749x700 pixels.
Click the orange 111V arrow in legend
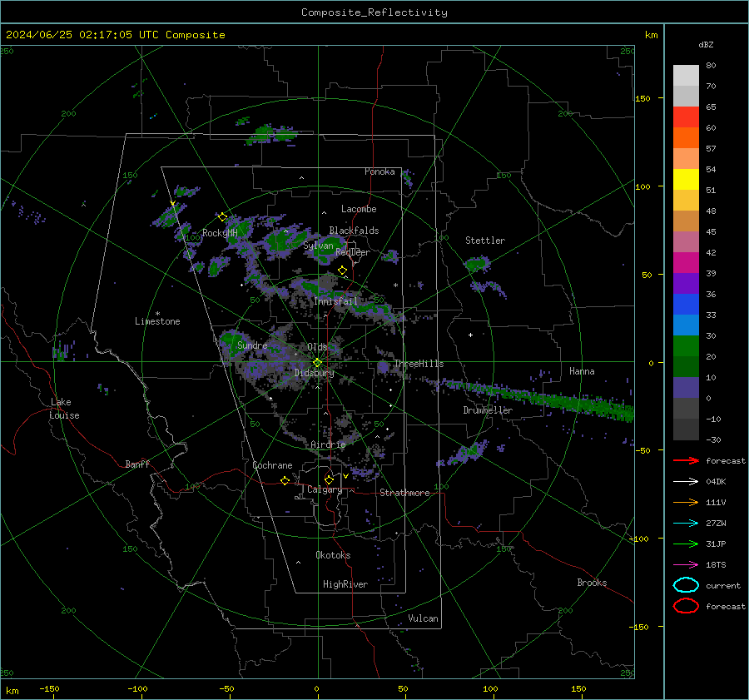pos(686,502)
